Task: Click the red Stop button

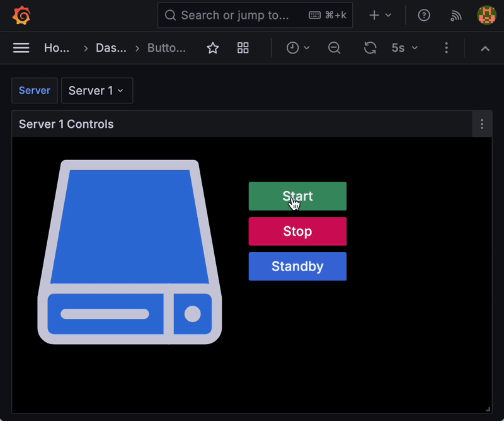Action: click(x=297, y=231)
